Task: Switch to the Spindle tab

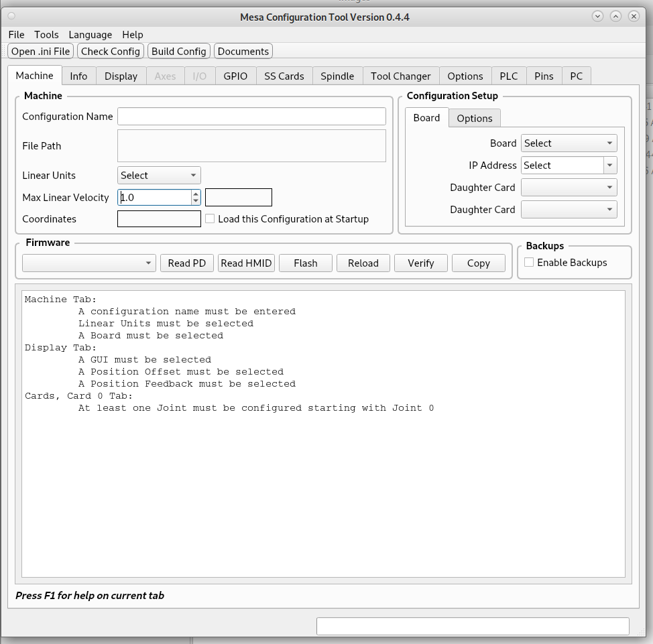Action: coord(337,76)
